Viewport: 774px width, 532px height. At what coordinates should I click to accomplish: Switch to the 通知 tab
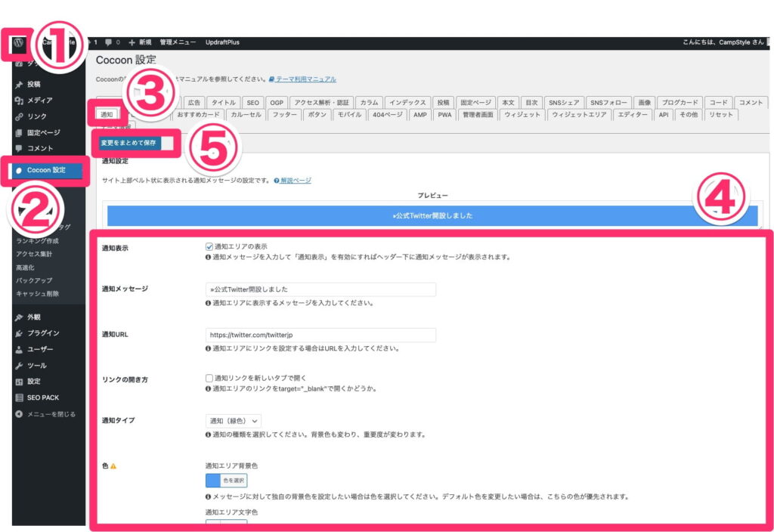pos(107,115)
